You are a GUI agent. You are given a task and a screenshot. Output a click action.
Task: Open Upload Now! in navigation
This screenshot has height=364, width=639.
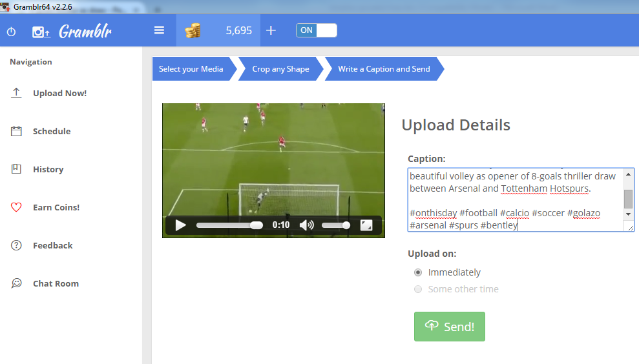[x=60, y=93]
